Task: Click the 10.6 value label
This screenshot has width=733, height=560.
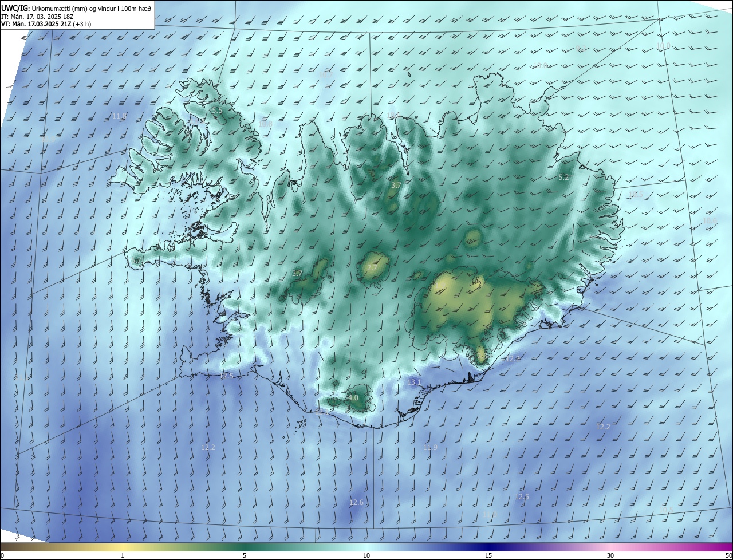Action: pyautogui.click(x=710, y=220)
